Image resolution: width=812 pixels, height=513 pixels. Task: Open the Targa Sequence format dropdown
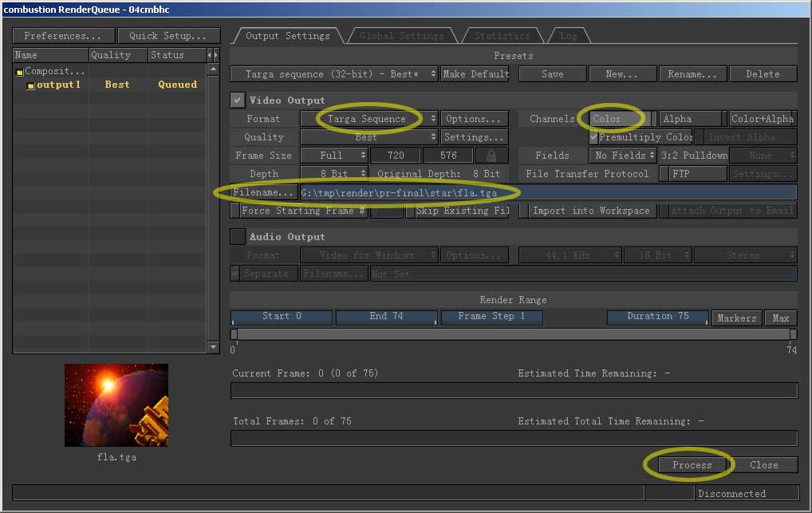pos(369,119)
